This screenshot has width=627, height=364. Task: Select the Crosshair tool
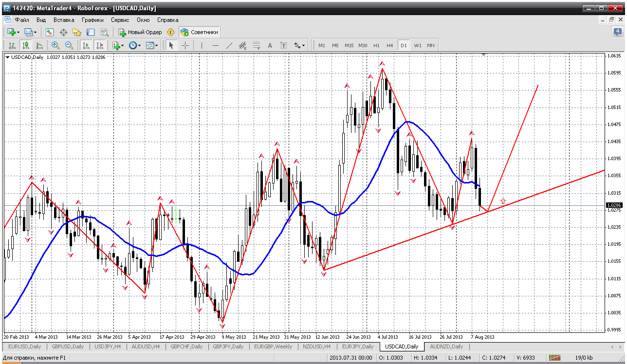185,45
